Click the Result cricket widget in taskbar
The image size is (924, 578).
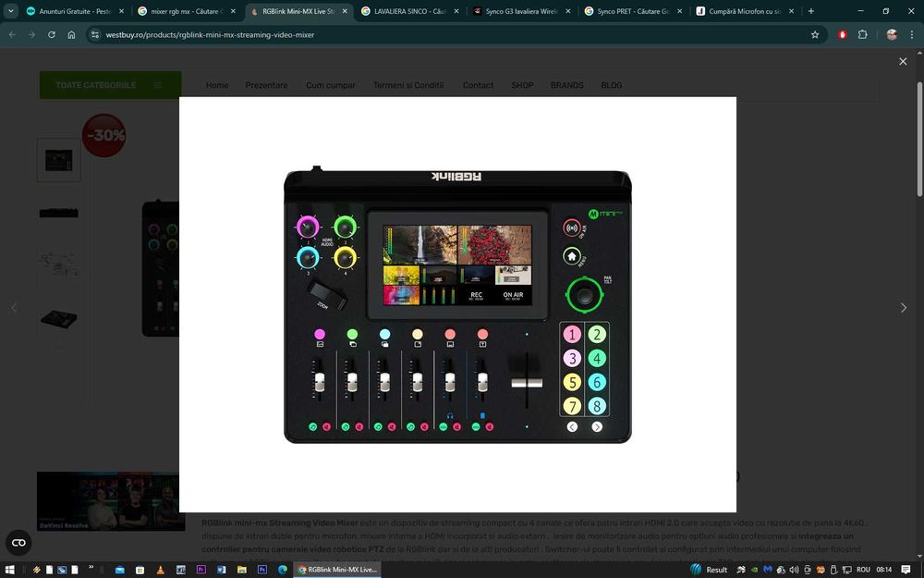(x=709, y=570)
